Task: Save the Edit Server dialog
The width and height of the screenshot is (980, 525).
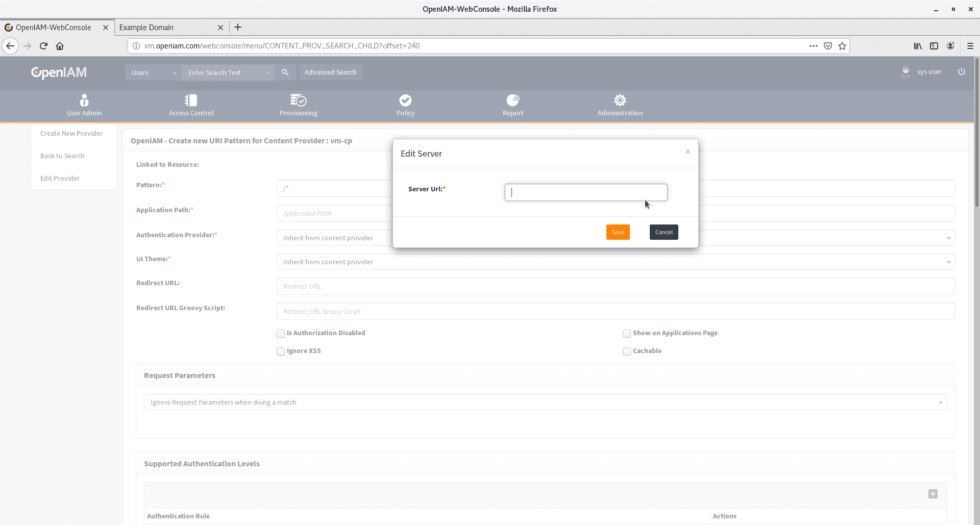Action: tap(618, 232)
